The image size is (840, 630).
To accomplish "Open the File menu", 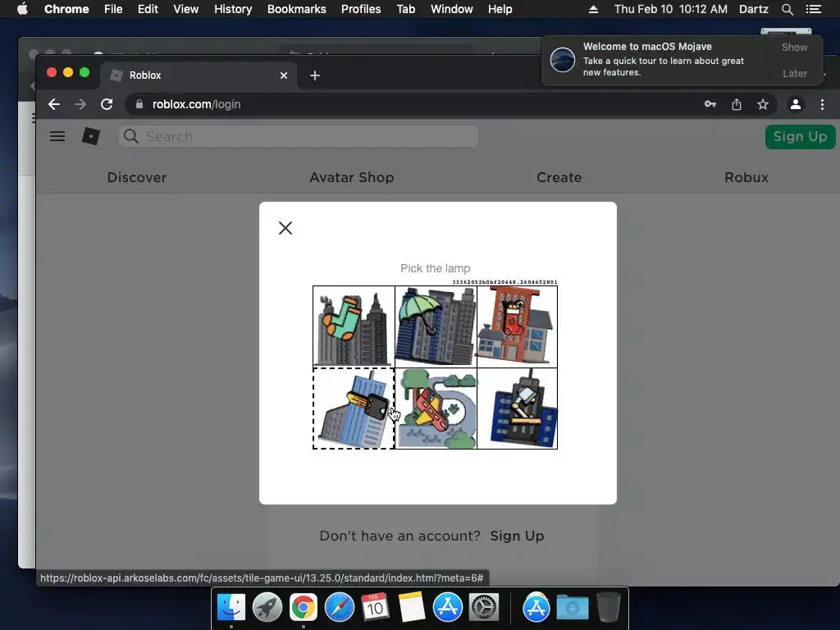I will tap(113, 9).
